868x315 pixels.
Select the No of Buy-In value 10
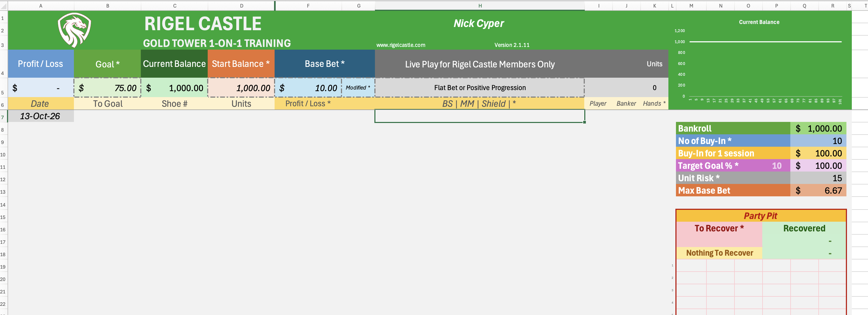818,141
